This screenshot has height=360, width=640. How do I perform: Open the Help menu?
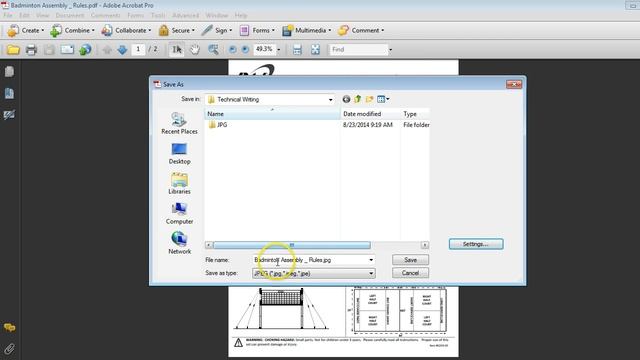point(241,16)
